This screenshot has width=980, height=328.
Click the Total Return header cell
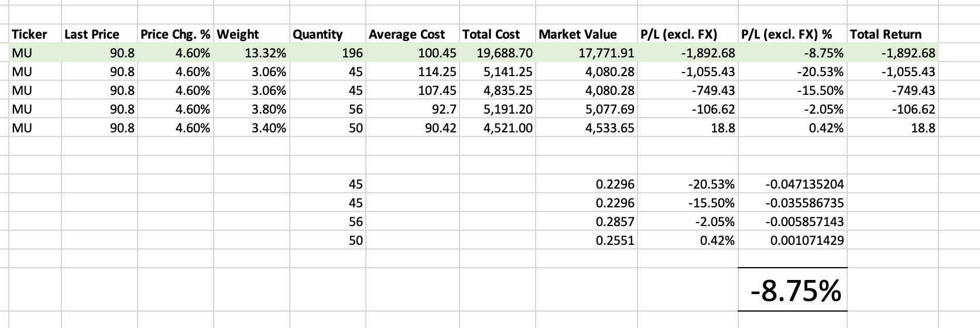coord(893,34)
